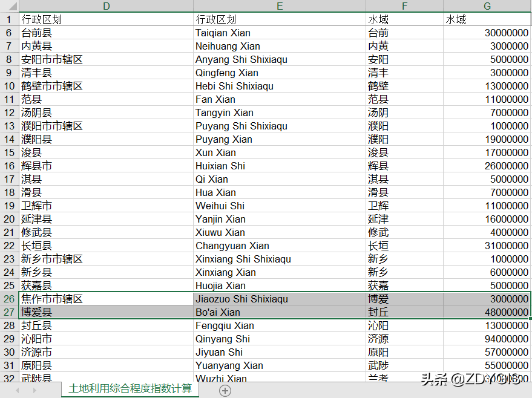Select column E header
This screenshot has height=398, width=532.
coord(280,6)
